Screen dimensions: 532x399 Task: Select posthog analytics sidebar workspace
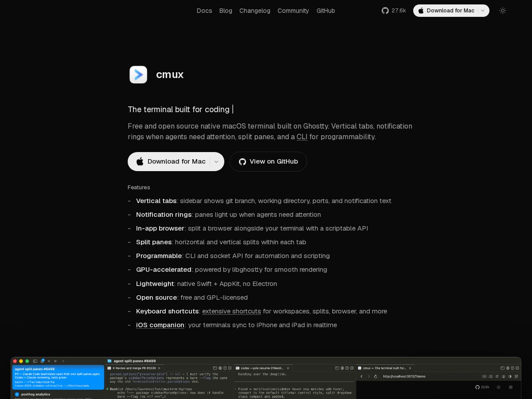tap(58, 395)
